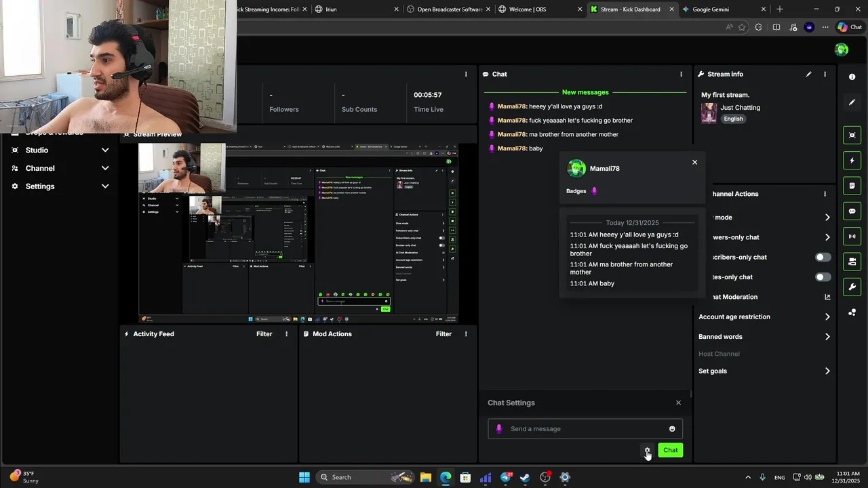This screenshot has width=868, height=488.
Task: Toggle the stream preview sidebar icon
Action: click(x=852, y=135)
